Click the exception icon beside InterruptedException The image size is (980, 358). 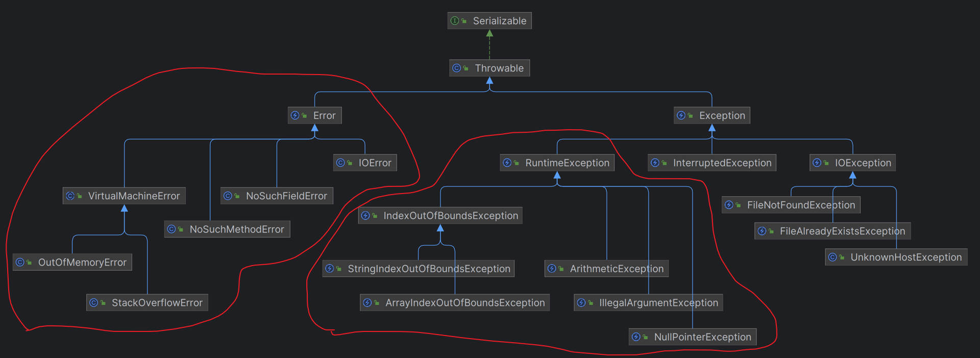click(x=655, y=163)
